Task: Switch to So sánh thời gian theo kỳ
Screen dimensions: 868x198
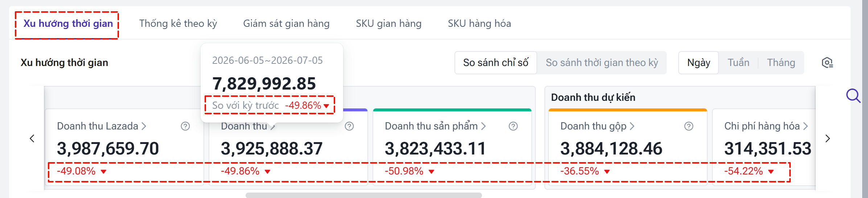Action: pos(602,63)
